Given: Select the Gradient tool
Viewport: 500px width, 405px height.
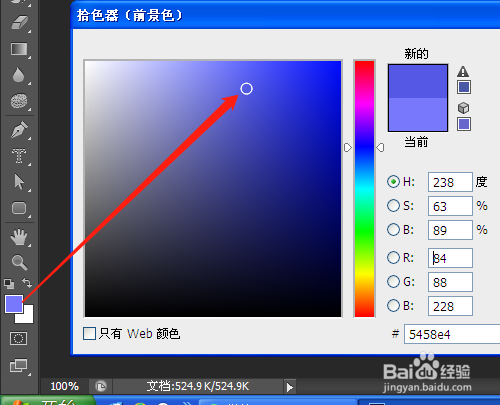Looking at the screenshot, I should 19,49.
